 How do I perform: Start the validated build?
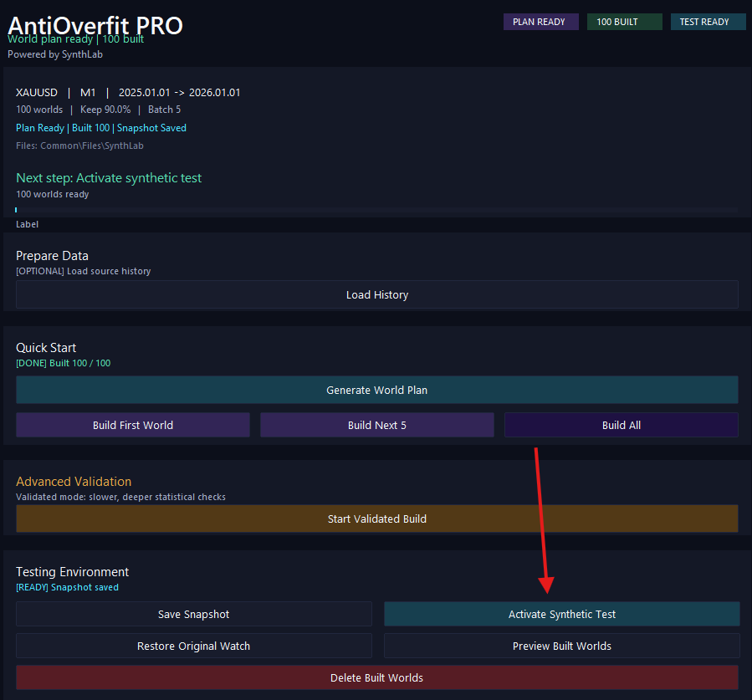[x=377, y=519]
